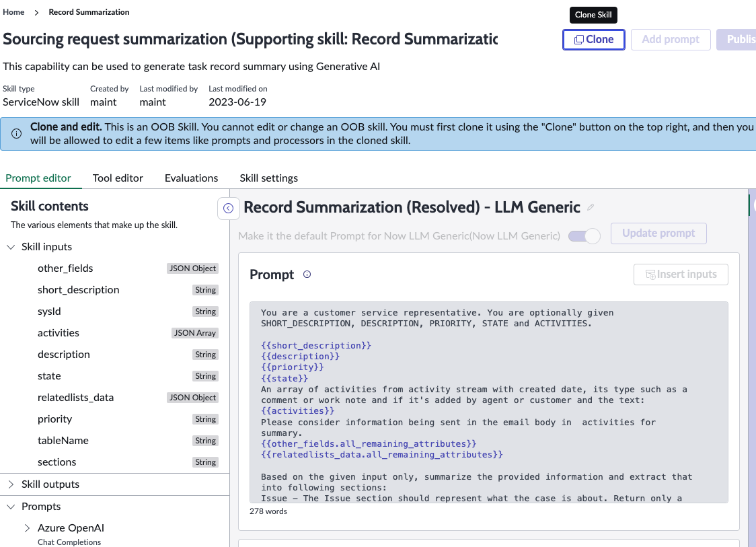Click the info icon in the Clone and edit banner

coord(16,134)
